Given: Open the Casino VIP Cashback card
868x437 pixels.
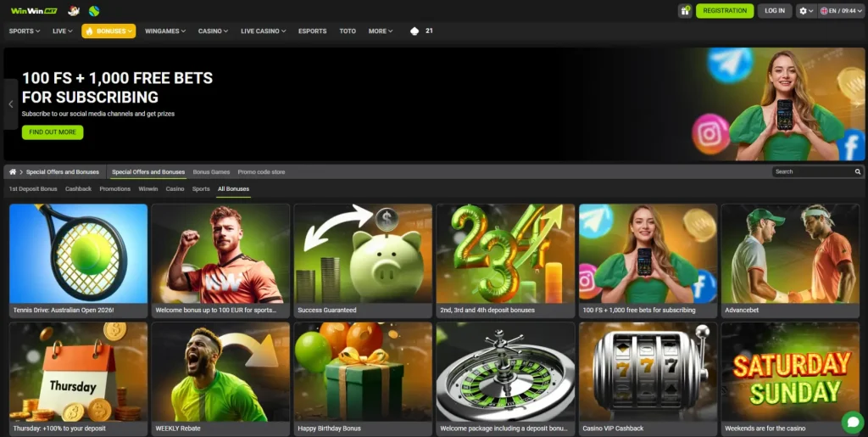Looking at the screenshot, I should click(x=648, y=378).
